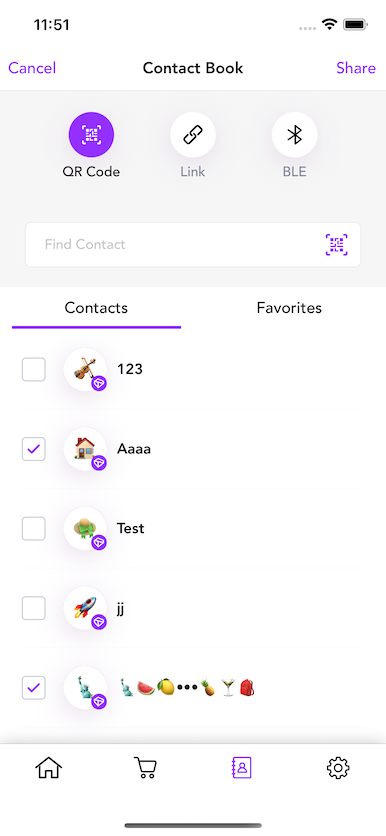Select the QR Code sharing option
The image size is (386, 836).
(x=91, y=135)
